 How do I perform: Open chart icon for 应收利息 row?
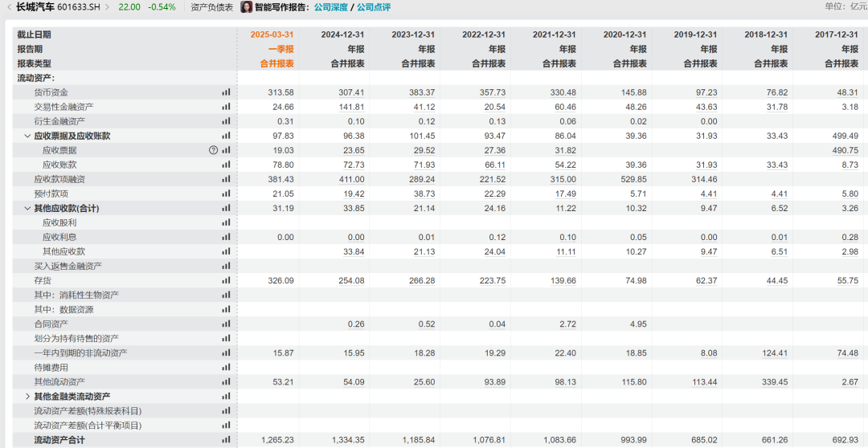click(x=226, y=237)
